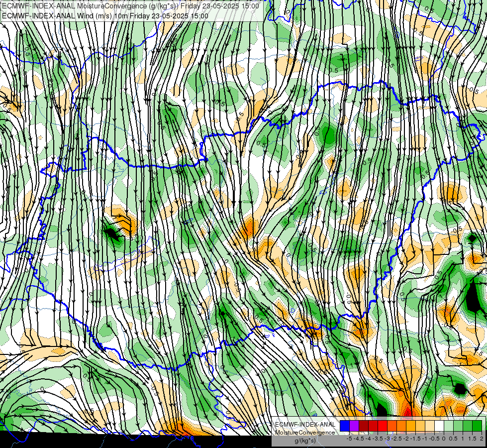
Task: Click the -4.5 legend tick label
Action: 359,439
